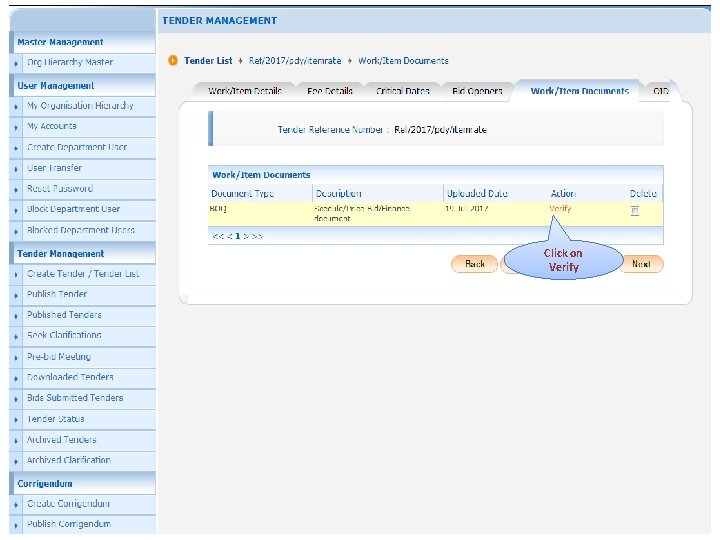The height and width of the screenshot is (540, 720).
Task: Open Blocked Department Users list
Action: [x=80, y=230]
